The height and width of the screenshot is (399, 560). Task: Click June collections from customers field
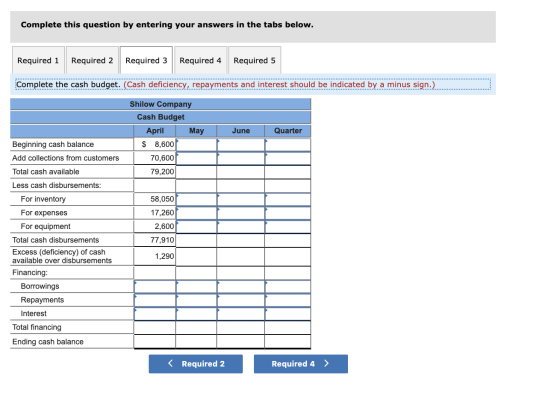pyautogui.click(x=241, y=158)
